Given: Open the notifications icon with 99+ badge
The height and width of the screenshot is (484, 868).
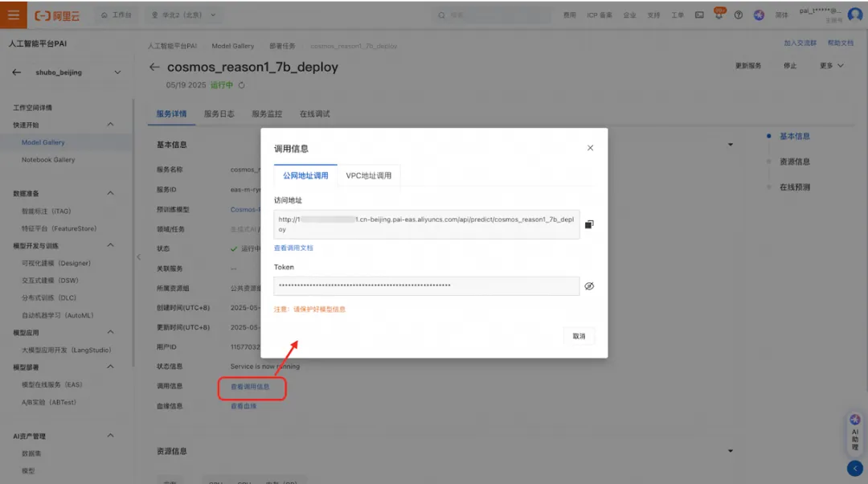Looking at the screenshot, I should [x=719, y=14].
